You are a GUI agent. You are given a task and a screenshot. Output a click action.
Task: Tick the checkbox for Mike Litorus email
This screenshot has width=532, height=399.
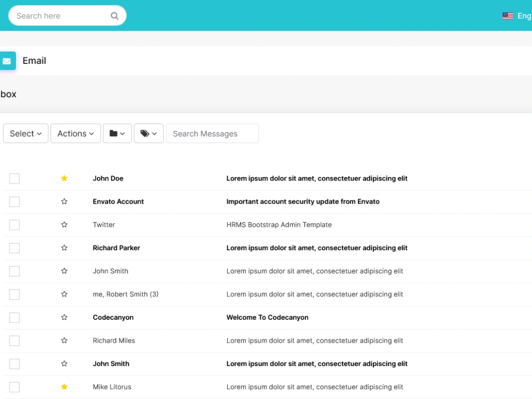14,387
